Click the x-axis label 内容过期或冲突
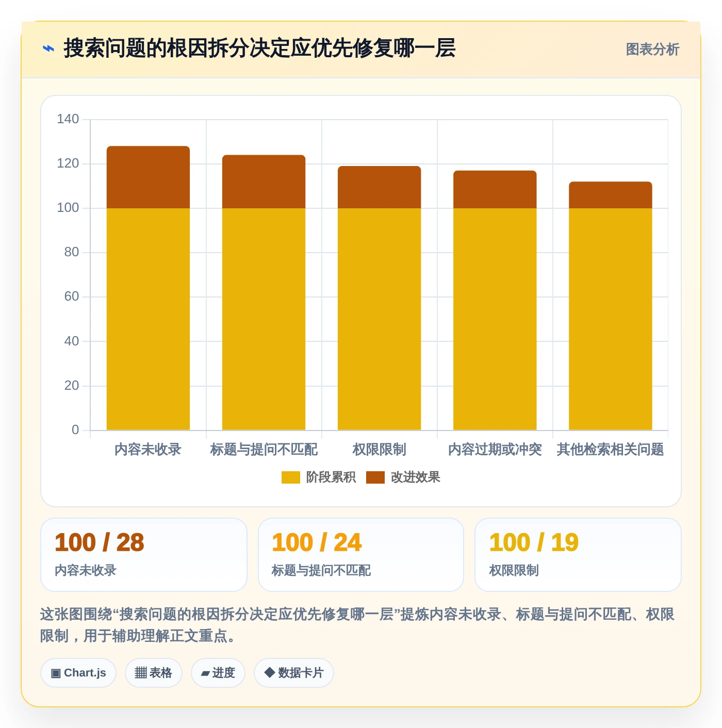This screenshot has height=728, width=722. 495,450
